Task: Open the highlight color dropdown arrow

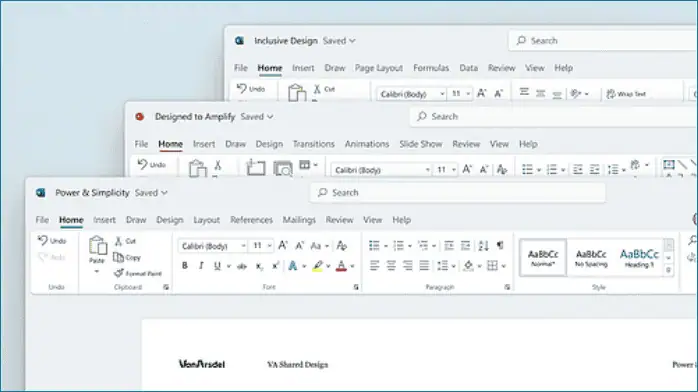Action: 328,267
